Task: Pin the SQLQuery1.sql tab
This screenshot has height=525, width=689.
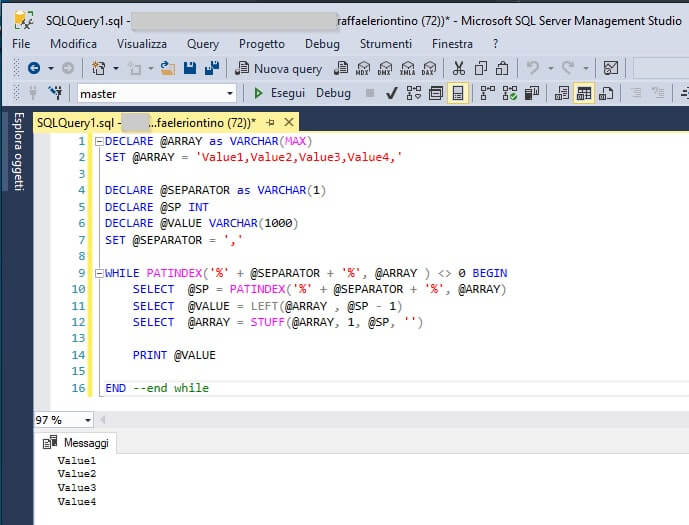Action: [x=271, y=123]
